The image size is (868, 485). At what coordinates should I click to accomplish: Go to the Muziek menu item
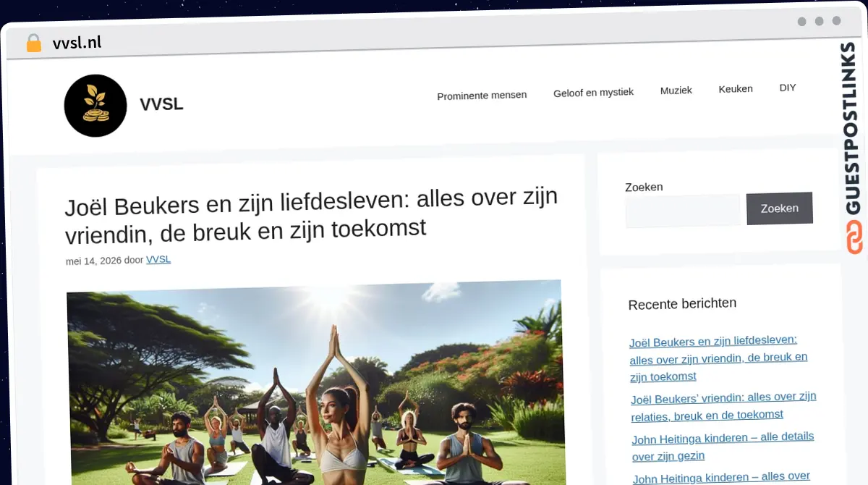(676, 90)
